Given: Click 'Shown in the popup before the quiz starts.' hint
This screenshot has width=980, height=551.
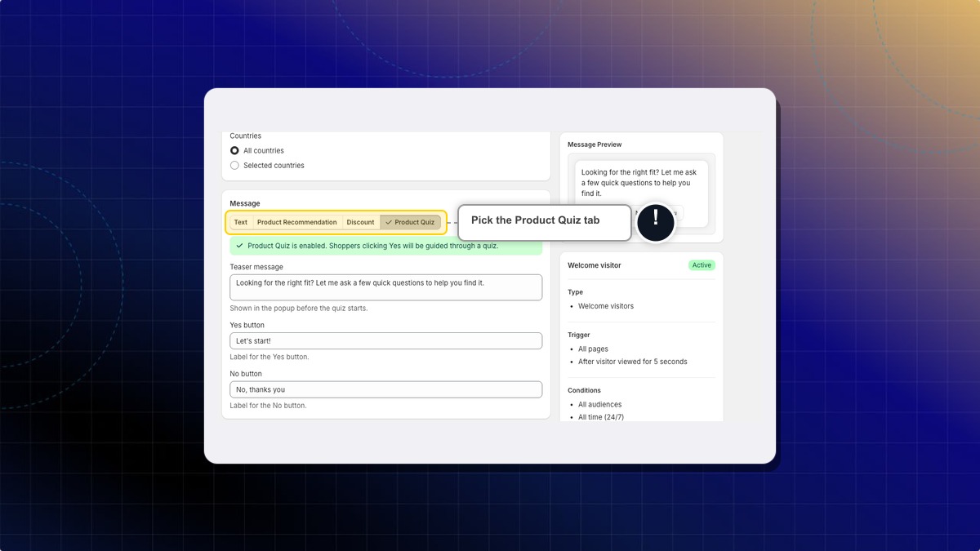Looking at the screenshot, I should pos(299,309).
